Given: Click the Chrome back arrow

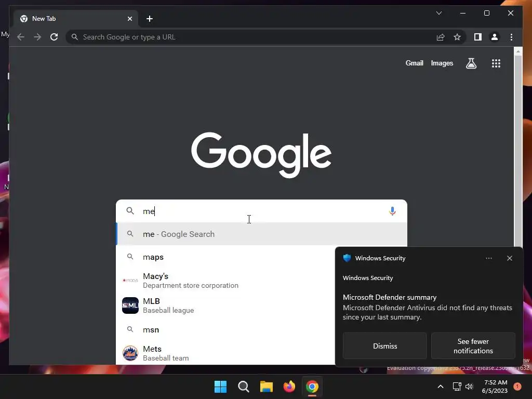Looking at the screenshot, I should pos(21,37).
